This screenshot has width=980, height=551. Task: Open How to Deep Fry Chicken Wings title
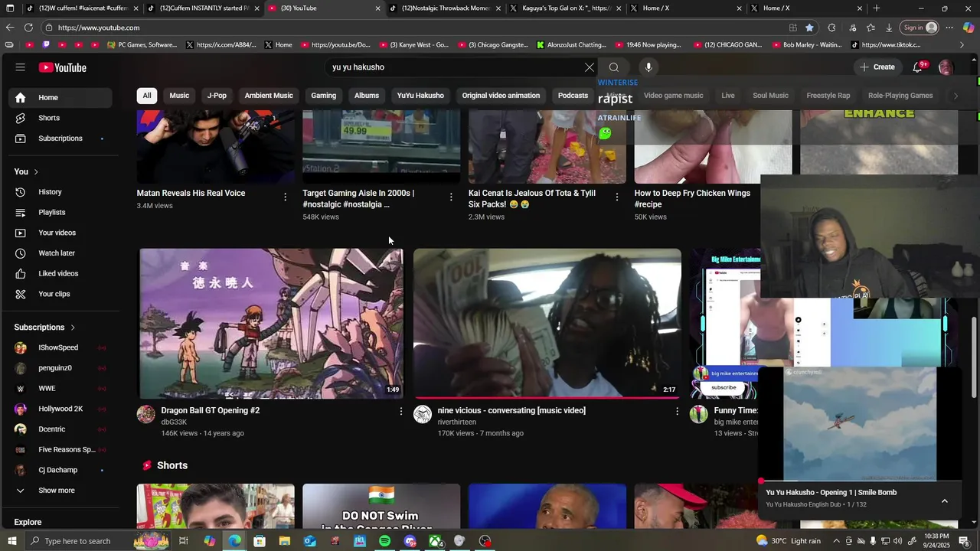[x=692, y=199]
